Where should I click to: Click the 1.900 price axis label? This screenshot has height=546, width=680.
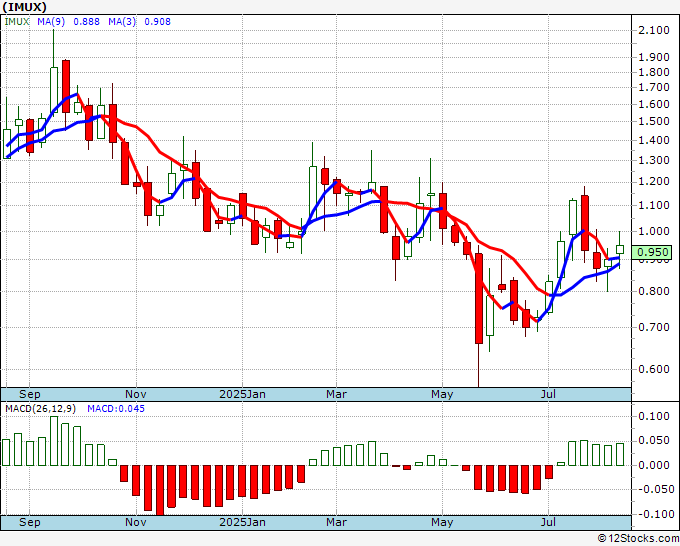pyautogui.click(x=654, y=57)
